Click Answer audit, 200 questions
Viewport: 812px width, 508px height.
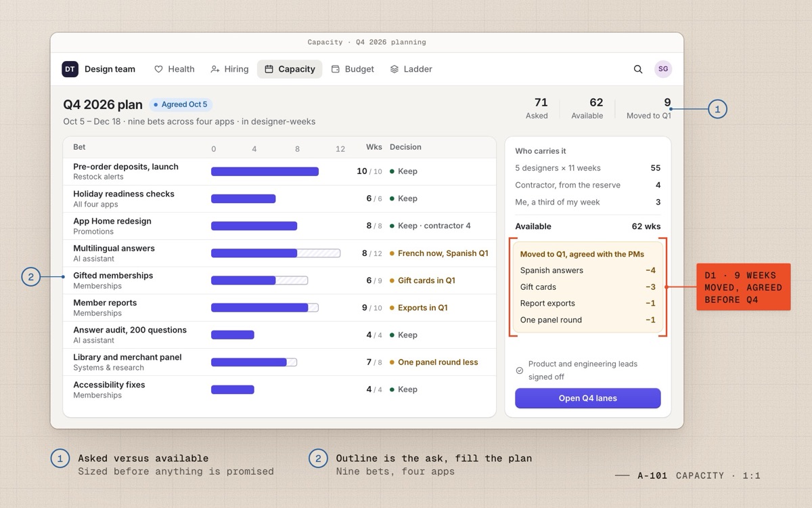click(x=130, y=330)
